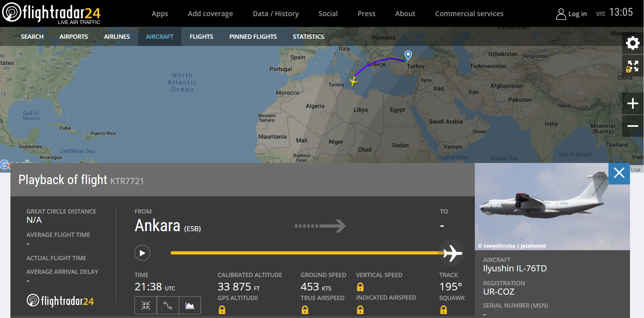Click the squawk lock icon
This screenshot has height=318, width=644.
tap(444, 310)
